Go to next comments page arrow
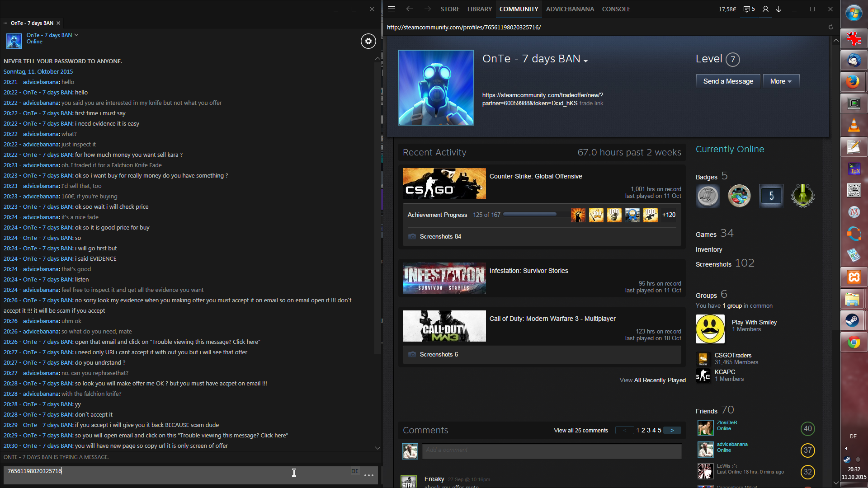The height and width of the screenshot is (488, 868). 672,431
